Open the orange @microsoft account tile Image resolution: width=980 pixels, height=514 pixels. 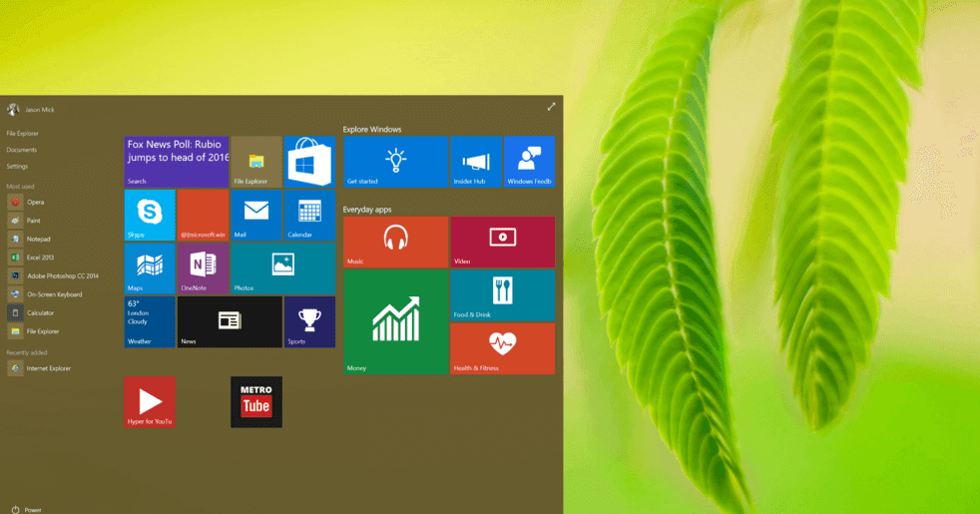pos(204,216)
